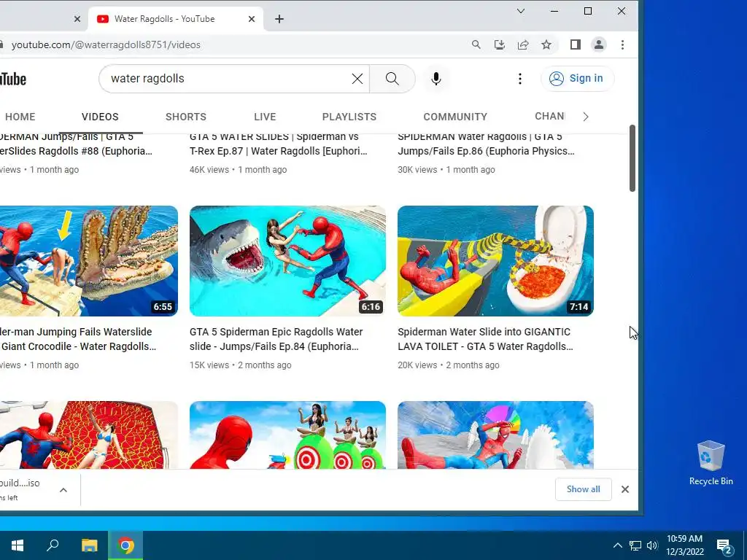The height and width of the screenshot is (560, 747).
Task: Open title Jumping Fails Waterslide Giant Crocodile
Action: tap(78, 339)
